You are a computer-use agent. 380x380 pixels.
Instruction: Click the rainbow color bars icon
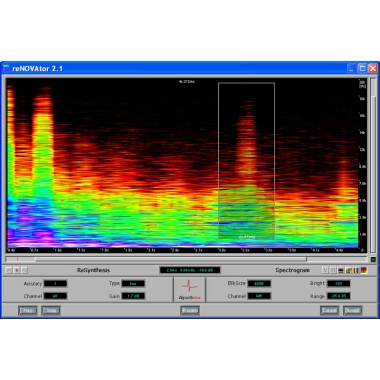[x=356, y=270]
